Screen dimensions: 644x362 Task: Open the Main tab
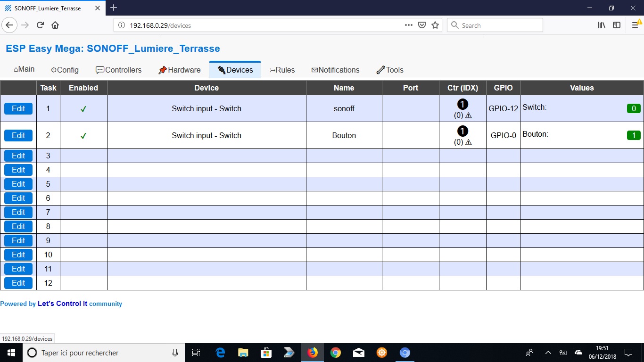pyautogui.click(x=24, y=69)
